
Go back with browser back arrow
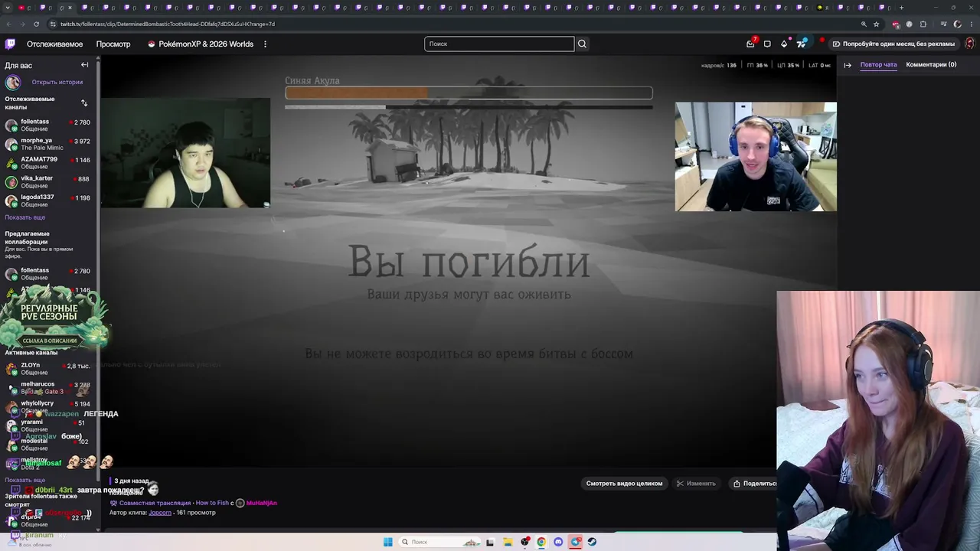click(x=10, y=24)
